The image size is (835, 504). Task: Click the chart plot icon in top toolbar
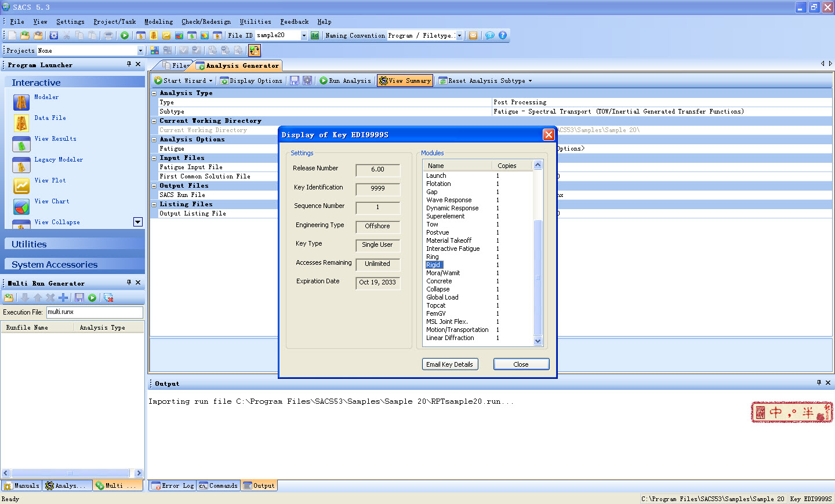click(x=166, y=35)
